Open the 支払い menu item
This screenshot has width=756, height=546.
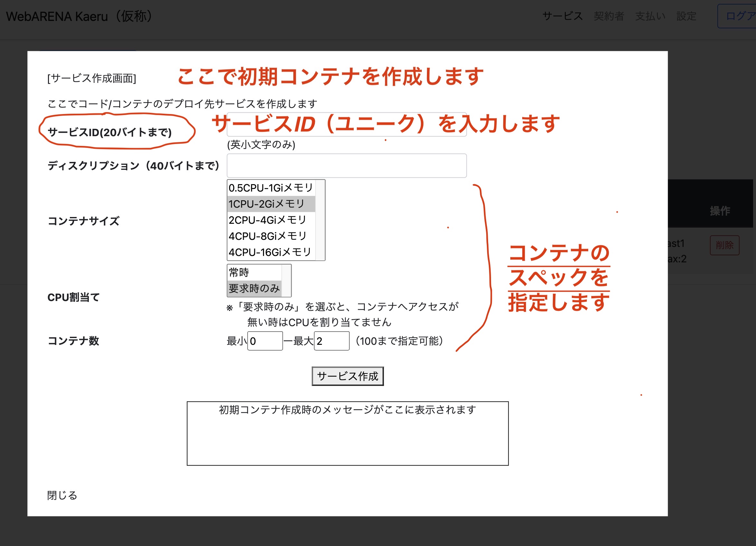tap(650, 16)
